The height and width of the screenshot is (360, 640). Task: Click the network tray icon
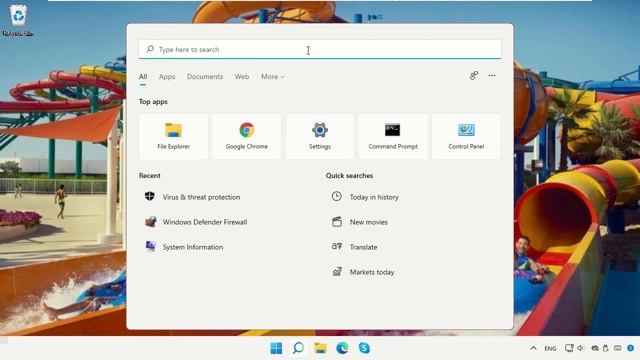point(569,348)
